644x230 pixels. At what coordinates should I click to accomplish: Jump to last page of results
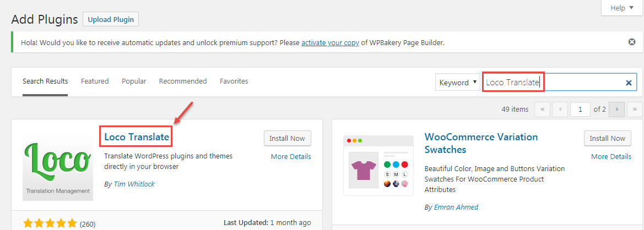coord(635,109)
